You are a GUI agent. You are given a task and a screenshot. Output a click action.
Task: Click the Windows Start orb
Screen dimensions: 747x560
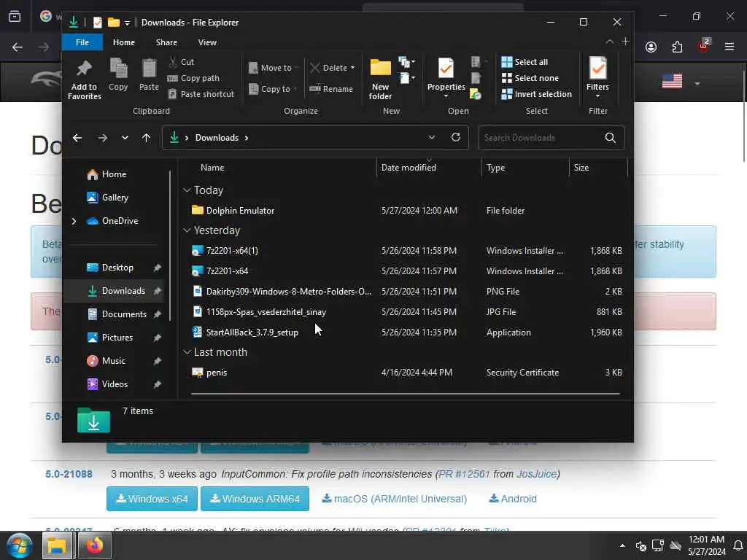pos(20,545)
